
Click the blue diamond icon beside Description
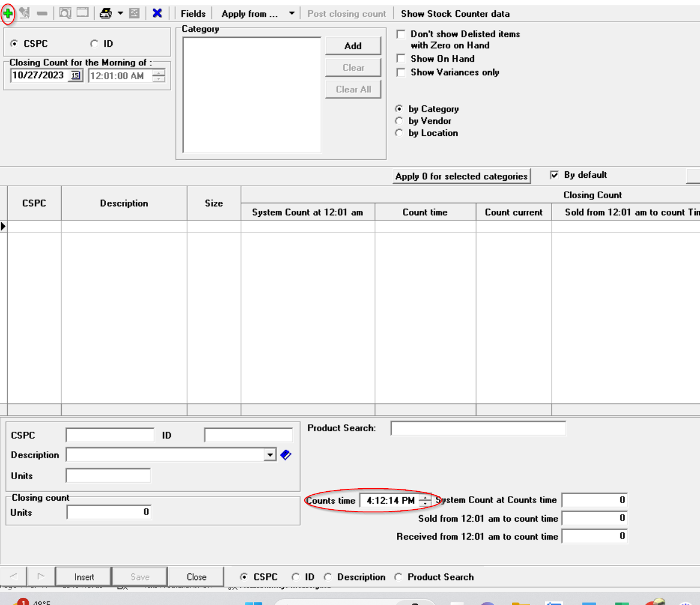point(286,455)
